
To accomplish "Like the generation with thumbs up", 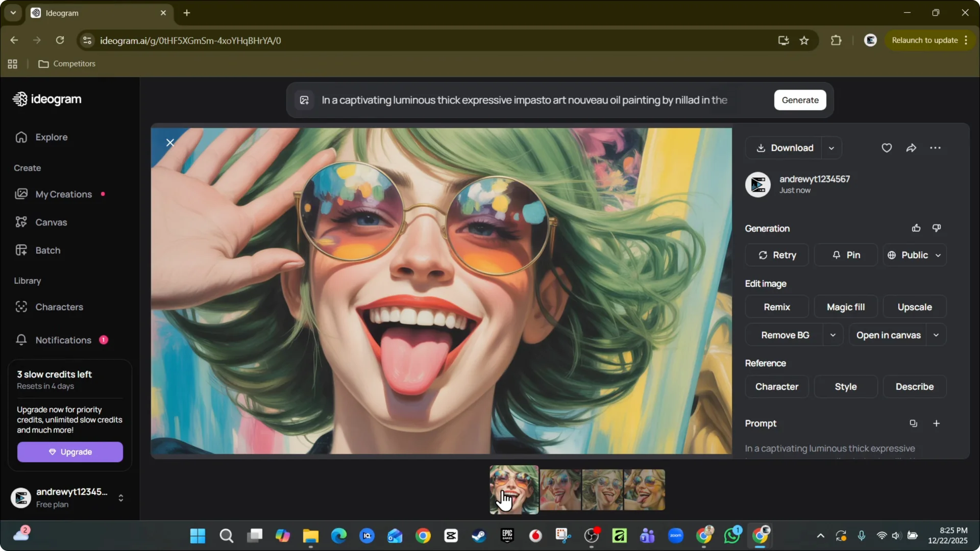I will pyautogui.click(x=916, y=228).
